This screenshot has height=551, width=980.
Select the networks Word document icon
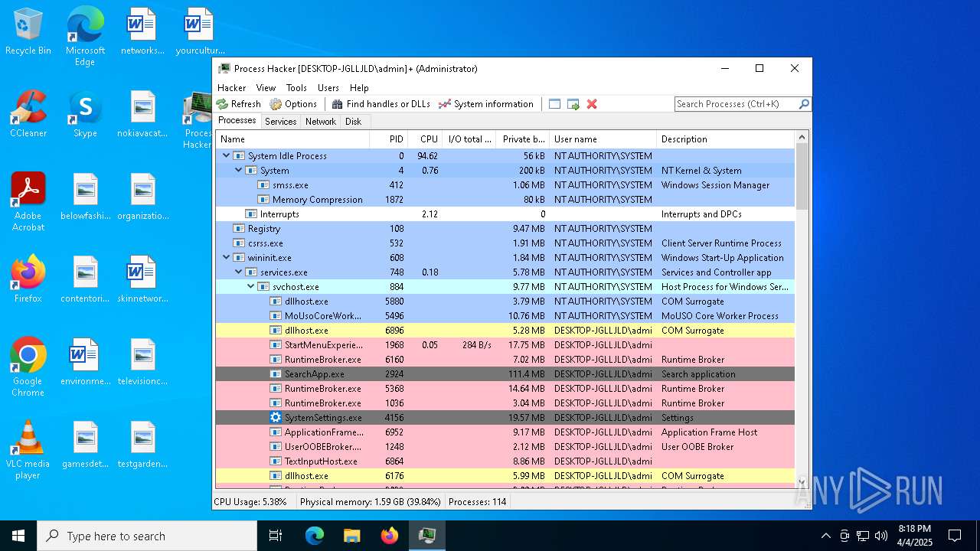point(142,32)
